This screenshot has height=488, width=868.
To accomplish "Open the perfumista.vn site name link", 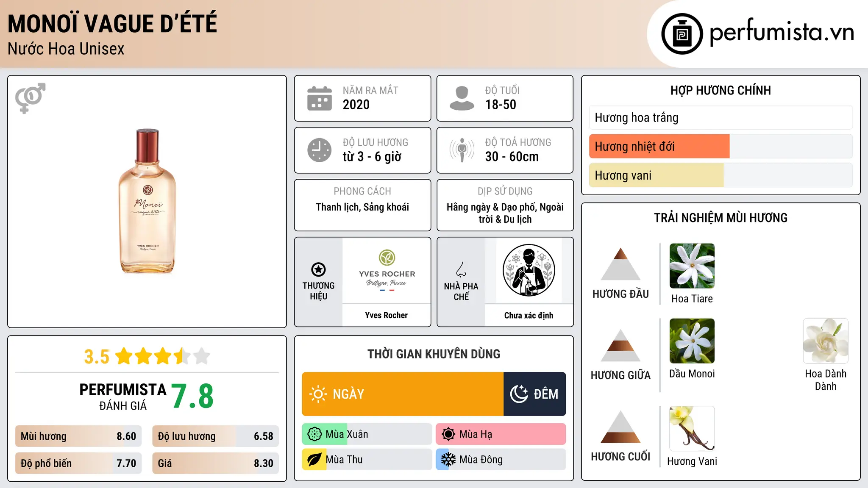I will (x=782, y=32).
